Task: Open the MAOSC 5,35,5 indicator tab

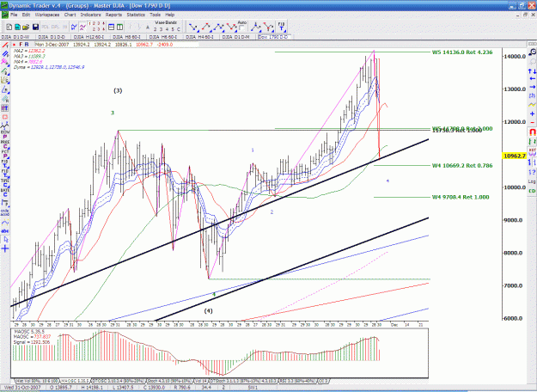Action: pos(75,381)
